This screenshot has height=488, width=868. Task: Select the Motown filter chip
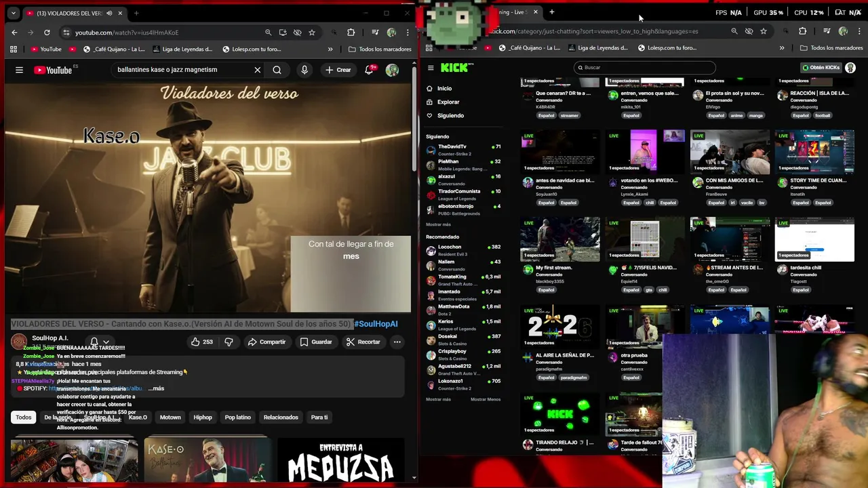point(170,418)
